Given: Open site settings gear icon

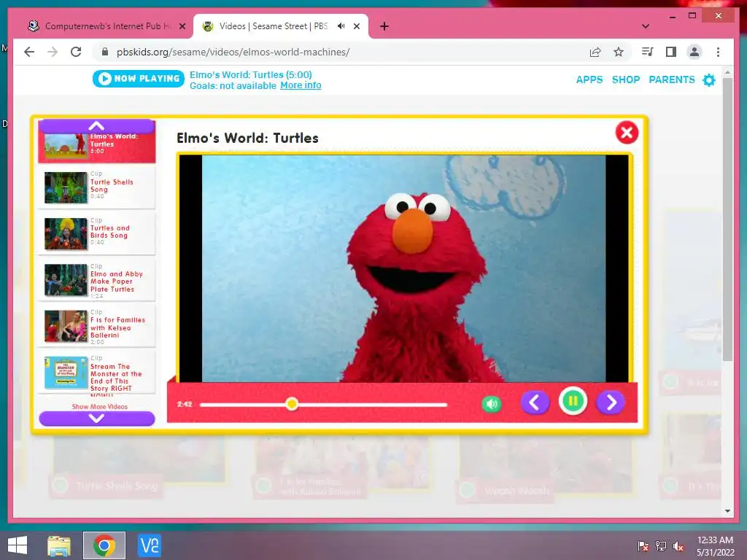Looking at the screenshot, I should 709,79.
